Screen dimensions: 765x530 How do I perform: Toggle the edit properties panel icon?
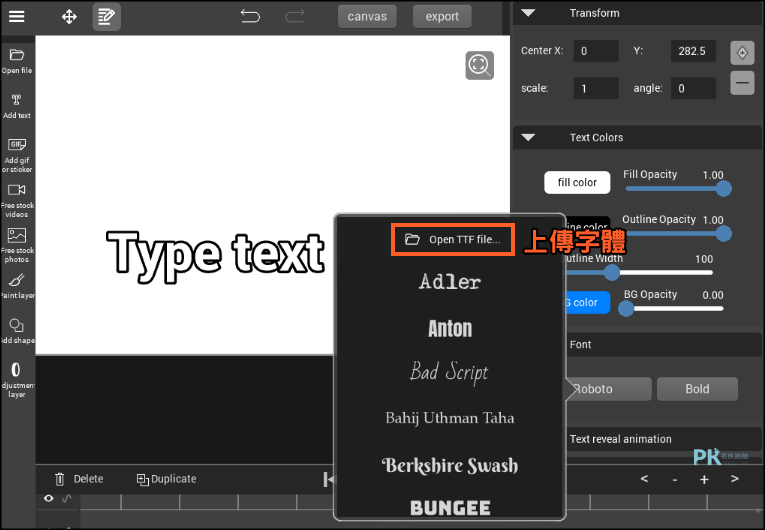(106, 17)
